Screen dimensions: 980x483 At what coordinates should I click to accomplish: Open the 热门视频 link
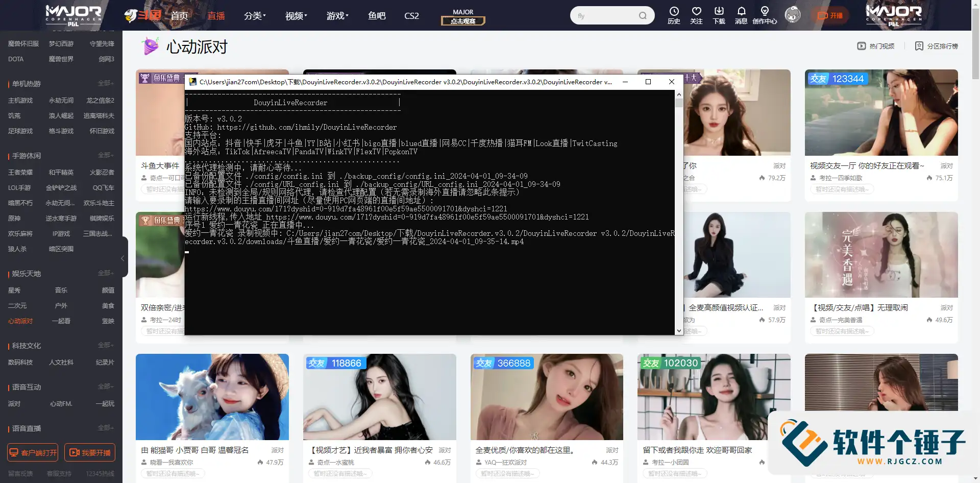tap(876, 46)
